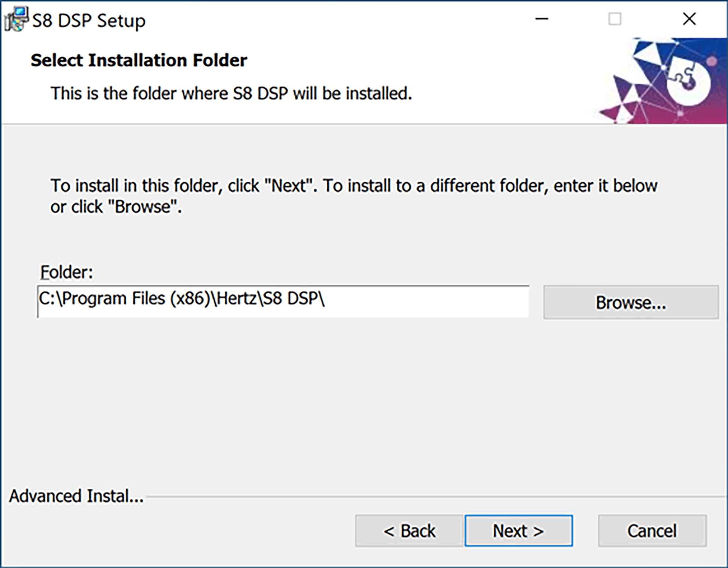Close the S8 DSP Setup dialog

coord(689,19)
